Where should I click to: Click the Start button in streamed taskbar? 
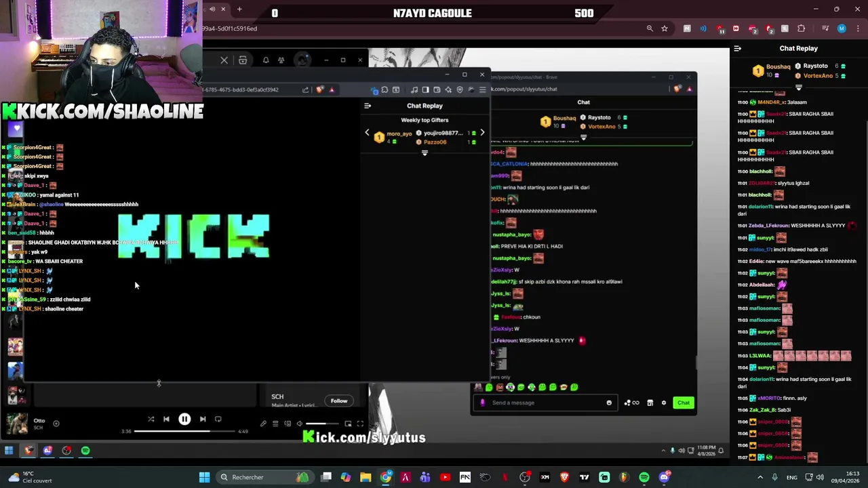coord(9,450)
